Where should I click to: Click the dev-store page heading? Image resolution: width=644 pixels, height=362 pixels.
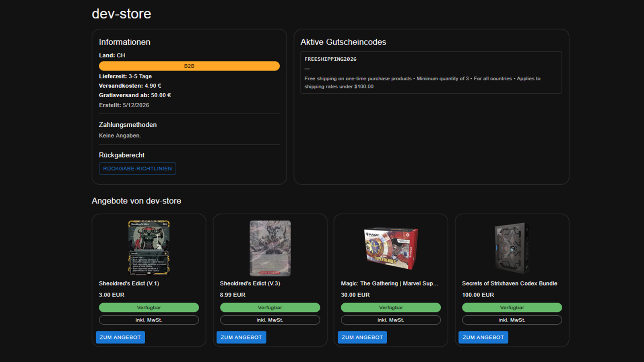(122, 14)
